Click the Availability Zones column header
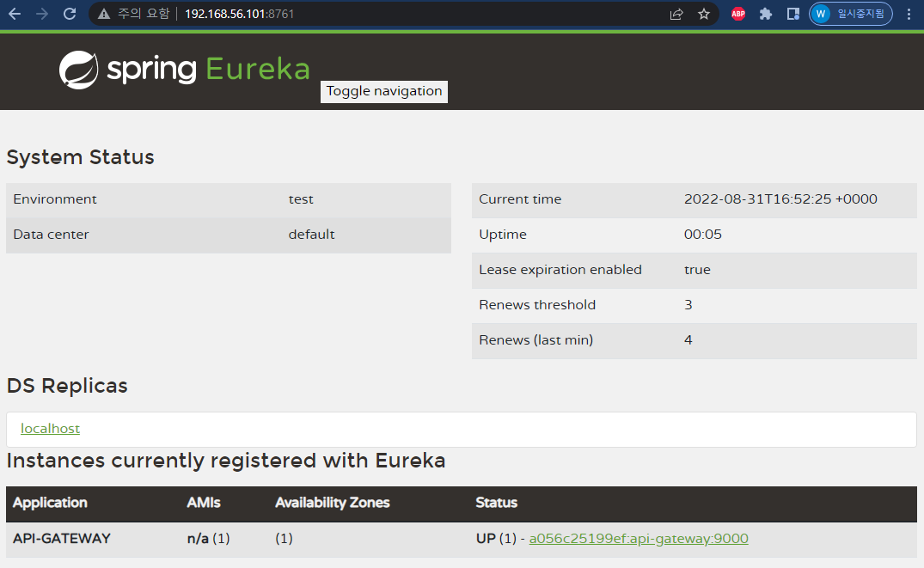This screenshot has width=924, height=568. [x=333, y=503]
